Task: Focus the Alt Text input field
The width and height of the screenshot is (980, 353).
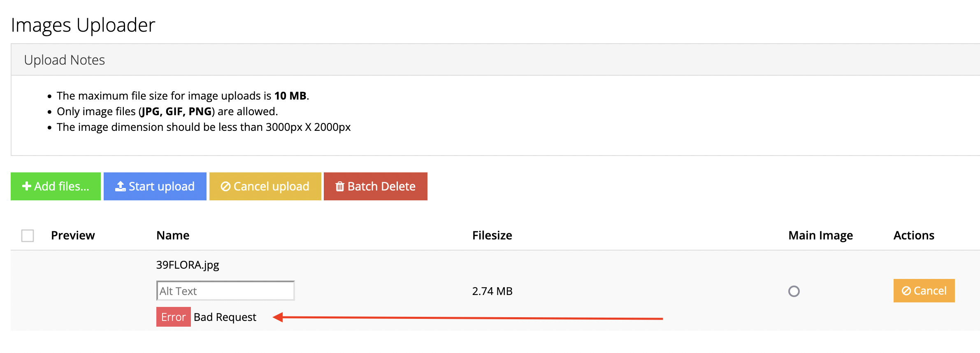Action: 225,291
